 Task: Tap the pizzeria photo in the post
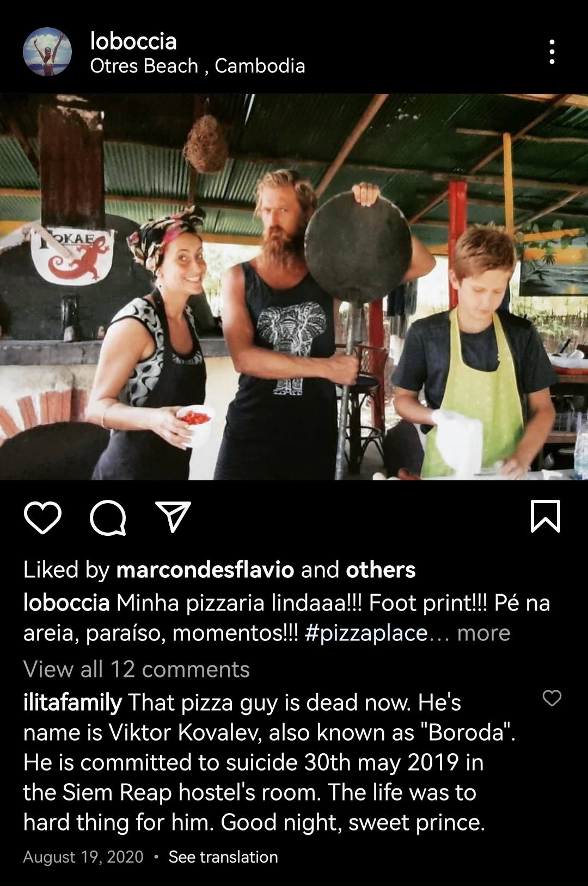click(x=294, y=287)
